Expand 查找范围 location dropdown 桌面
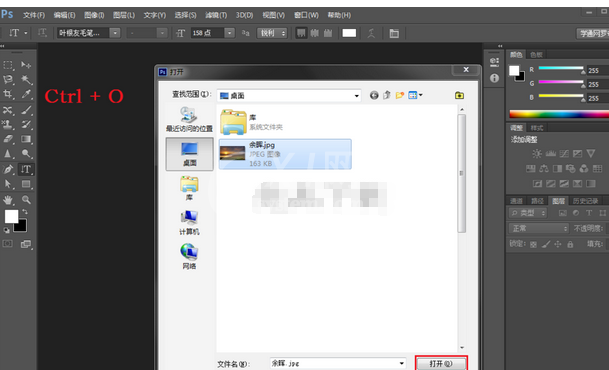The image size is (609, 370). click(x=356, y=96)
